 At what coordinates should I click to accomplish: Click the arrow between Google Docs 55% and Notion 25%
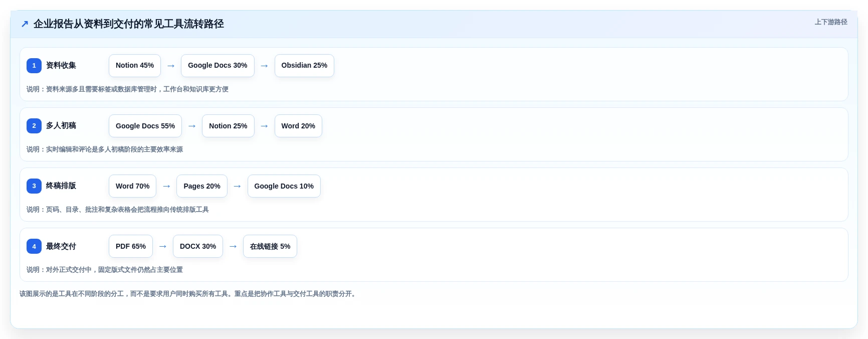coord(192,126)
